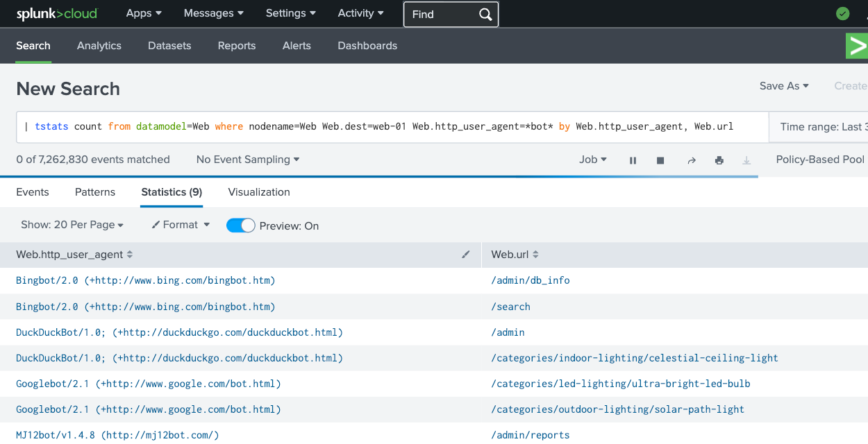Image resolution: width=868 pixels, height=444 pixels.
Task: Print the search results
Action: [x=719, y=160]
